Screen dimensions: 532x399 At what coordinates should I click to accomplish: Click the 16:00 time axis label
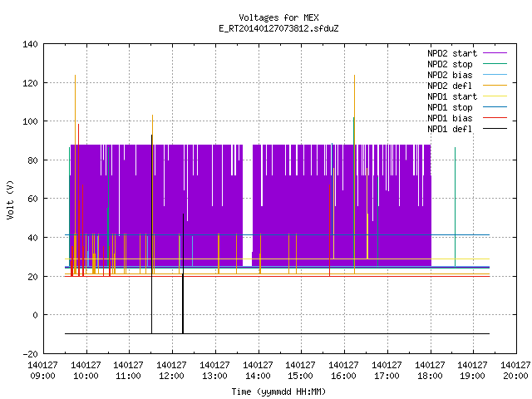343,376
